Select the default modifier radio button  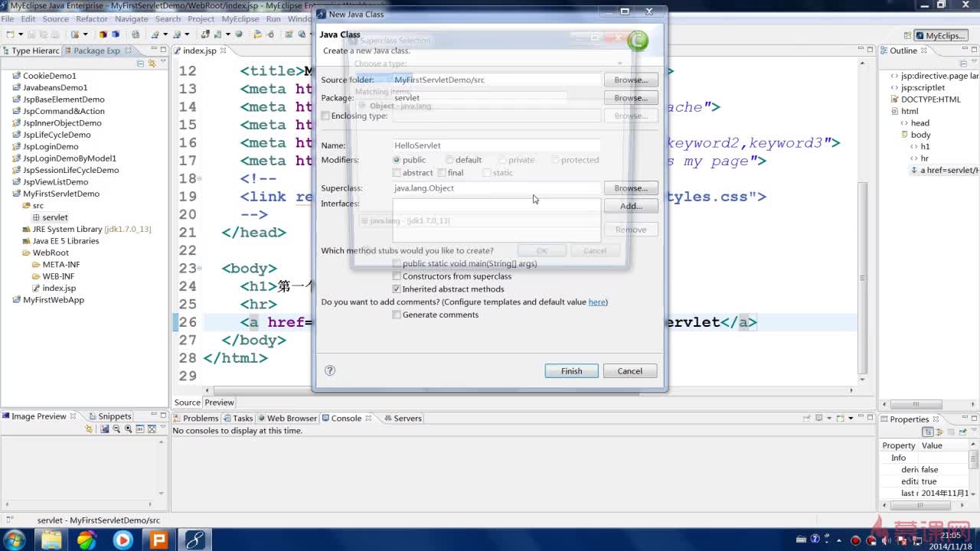pos(450,160)
